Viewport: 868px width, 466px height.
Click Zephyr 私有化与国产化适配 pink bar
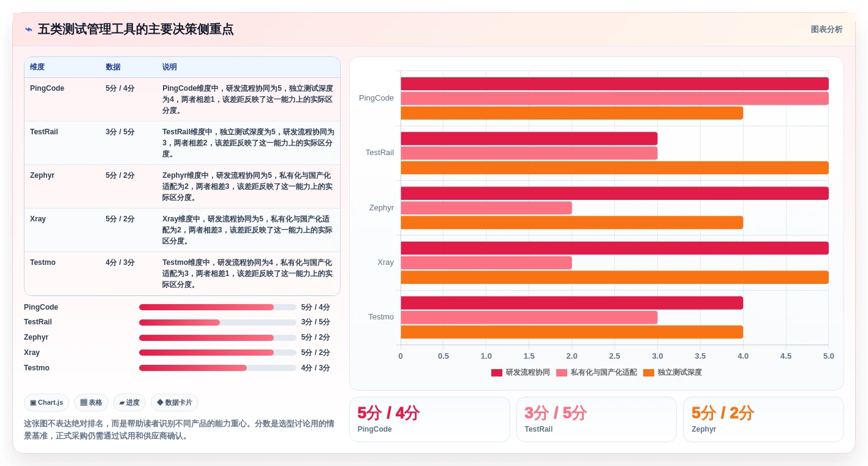[x=486, y=208]
